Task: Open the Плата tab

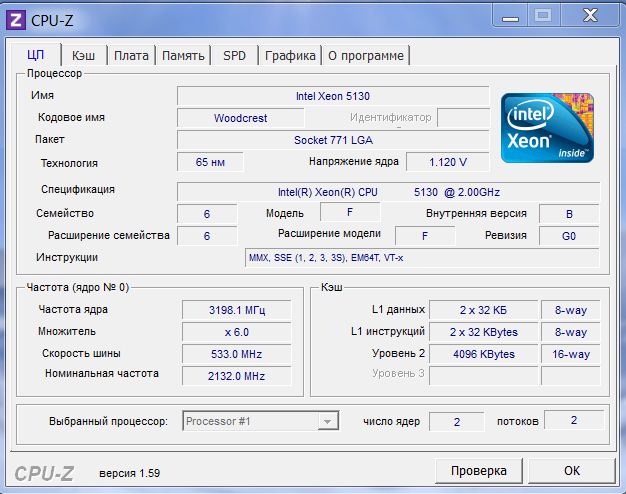Action: point(131,56)
